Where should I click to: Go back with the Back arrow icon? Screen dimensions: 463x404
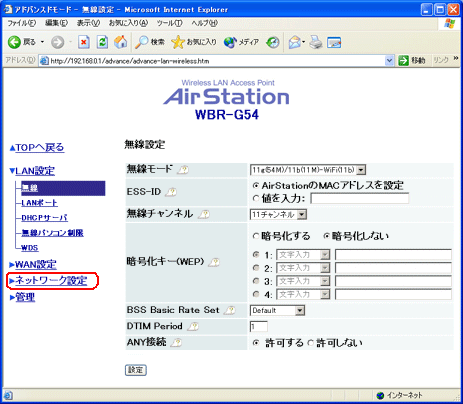(x=14, y=42)
